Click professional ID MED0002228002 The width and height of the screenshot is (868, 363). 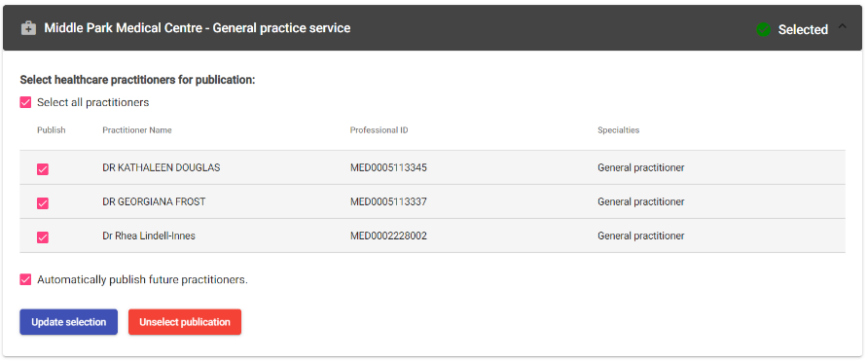click(x=388, y=236)
